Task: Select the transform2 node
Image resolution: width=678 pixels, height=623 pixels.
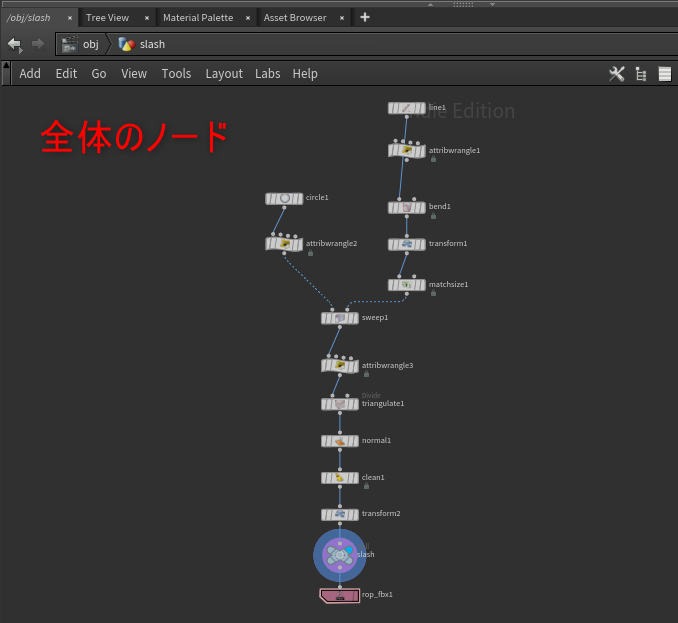Action: click(x=340, y=514)
